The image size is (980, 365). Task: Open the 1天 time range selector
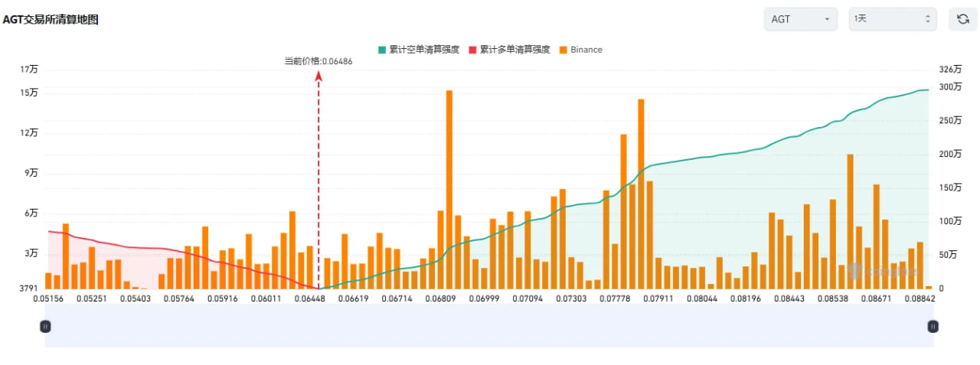coord(893,19)
